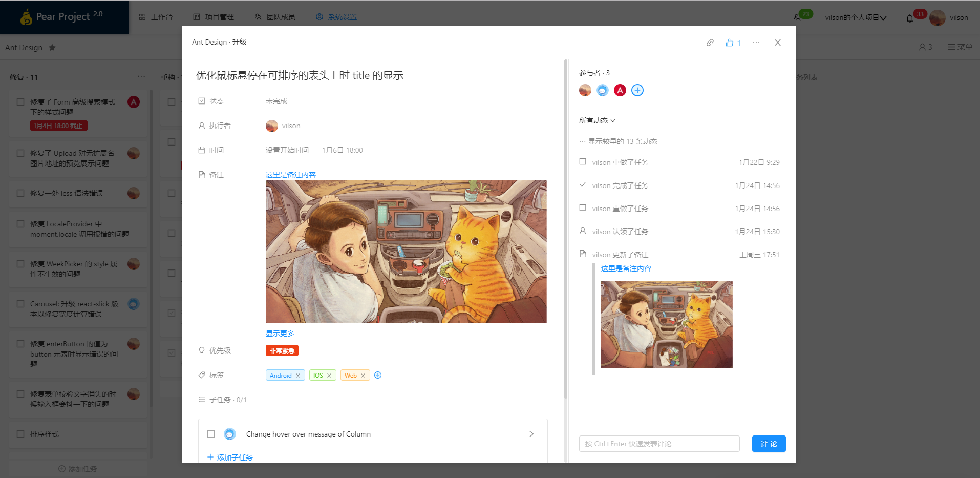The image size is (980, 478).
Task: Close the task detail dialog
Action: (x=778, y=43)
